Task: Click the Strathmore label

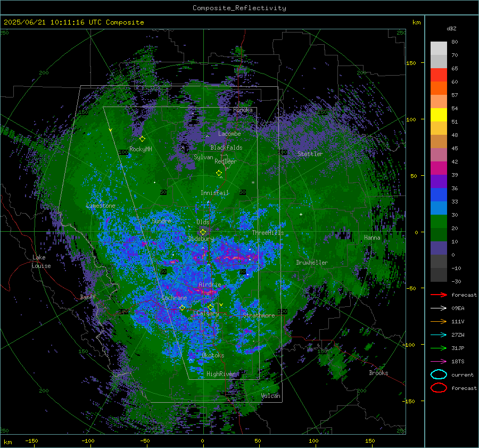Action: point(259,315)
